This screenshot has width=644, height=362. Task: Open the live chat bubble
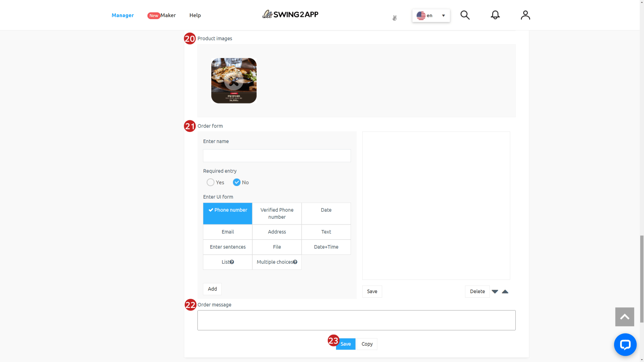(x=625, y=345)
